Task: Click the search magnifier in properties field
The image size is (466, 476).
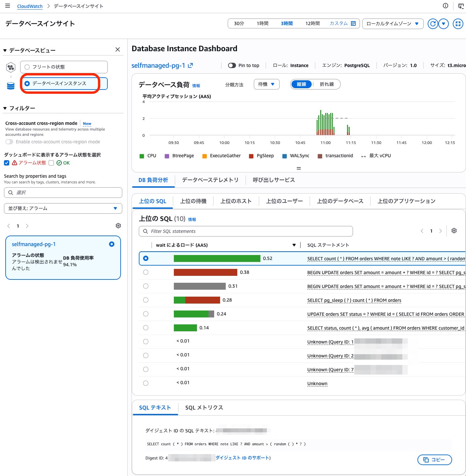Action: (11, 193)
